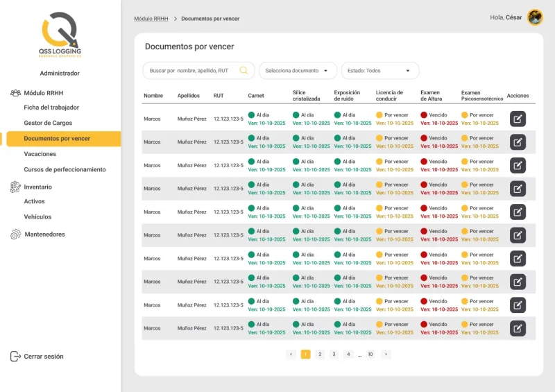This screenshot has height=392, width=555.
Task: Open Activos under Inventario
Action: pyautogui.click(x=34, y=201)
